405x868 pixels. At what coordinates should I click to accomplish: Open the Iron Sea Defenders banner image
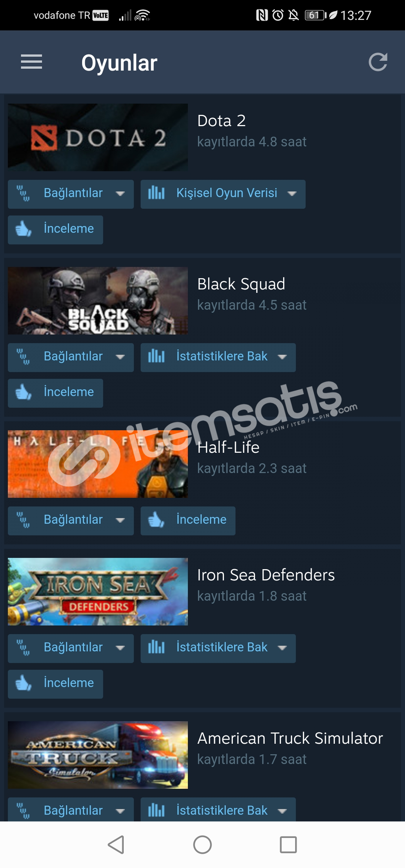pyautogui.click(x=98, y=592)
